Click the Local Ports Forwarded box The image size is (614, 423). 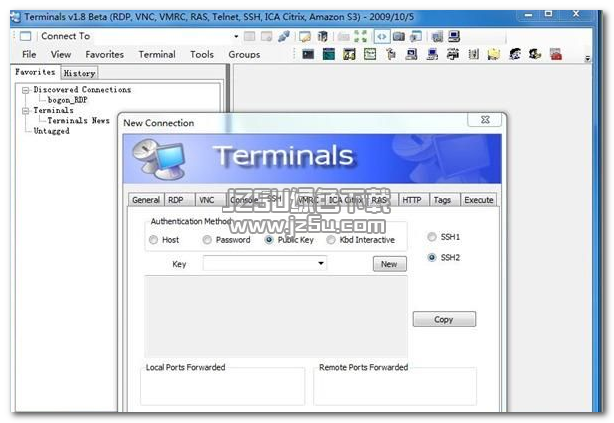(222, 388)
